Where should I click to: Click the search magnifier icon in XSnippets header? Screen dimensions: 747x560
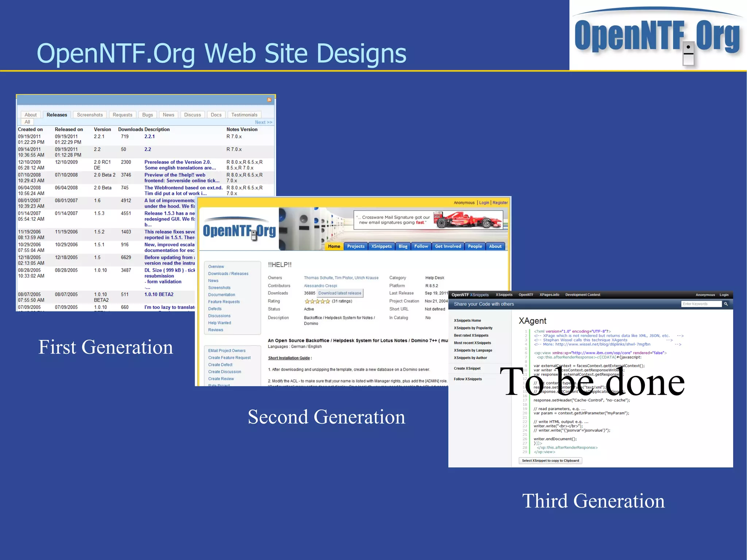[x=726, y=304]
